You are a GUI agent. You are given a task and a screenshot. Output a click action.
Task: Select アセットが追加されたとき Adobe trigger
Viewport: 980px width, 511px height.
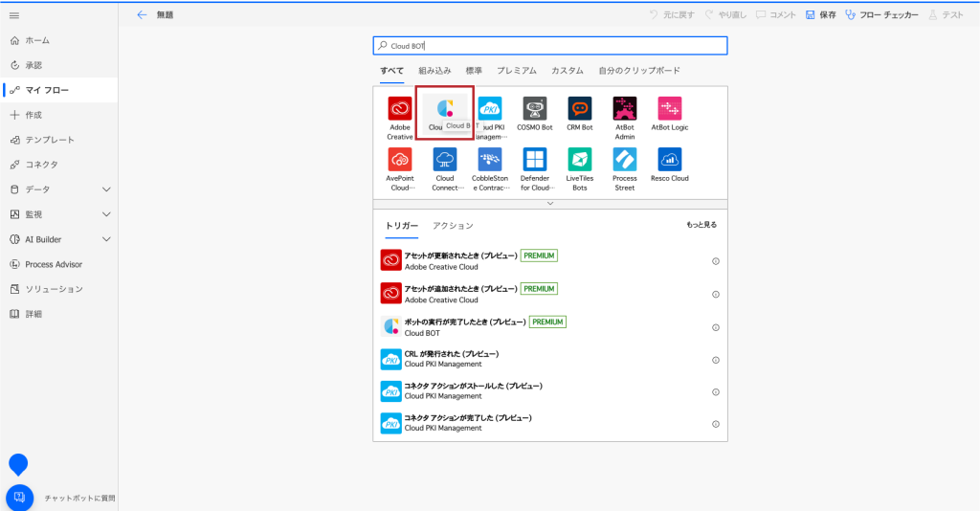(x=550, y=294)
